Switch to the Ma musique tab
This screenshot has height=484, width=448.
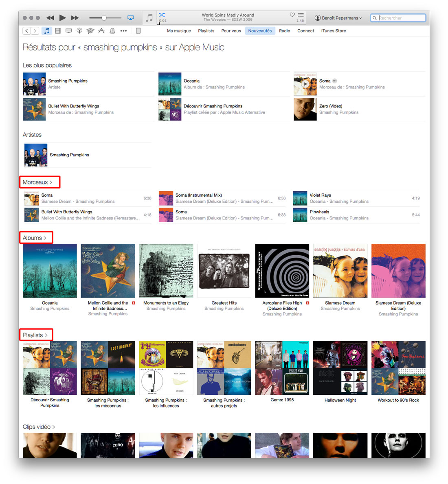(179, 31)
